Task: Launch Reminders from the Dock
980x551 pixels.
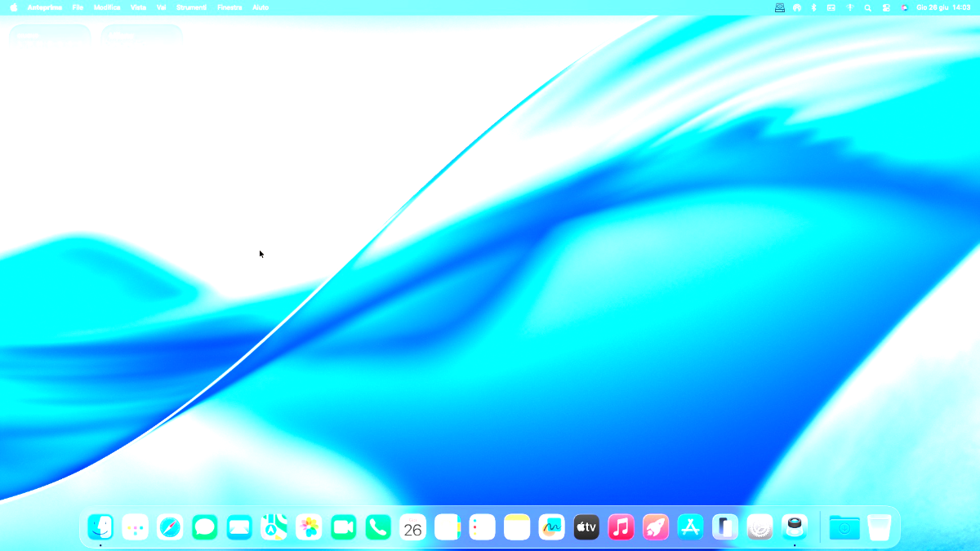Action: 483,527
